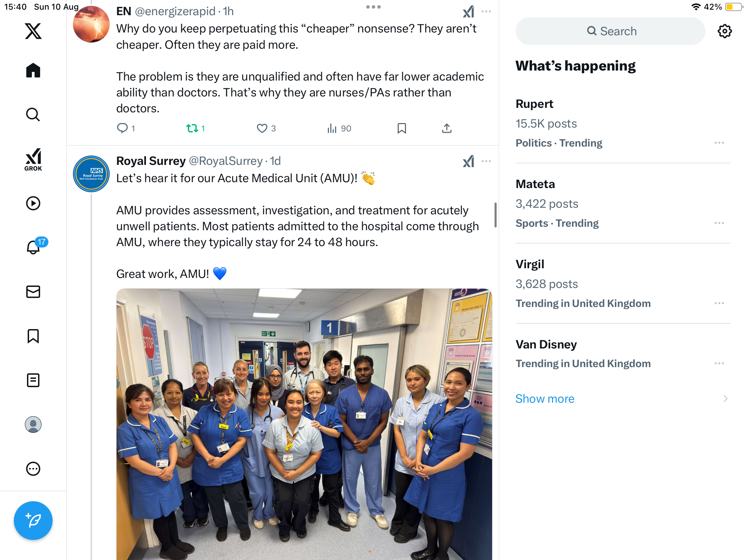
Task: Open the Messages envelope icon
Action: pyautogui.click(x=33, y=292)
